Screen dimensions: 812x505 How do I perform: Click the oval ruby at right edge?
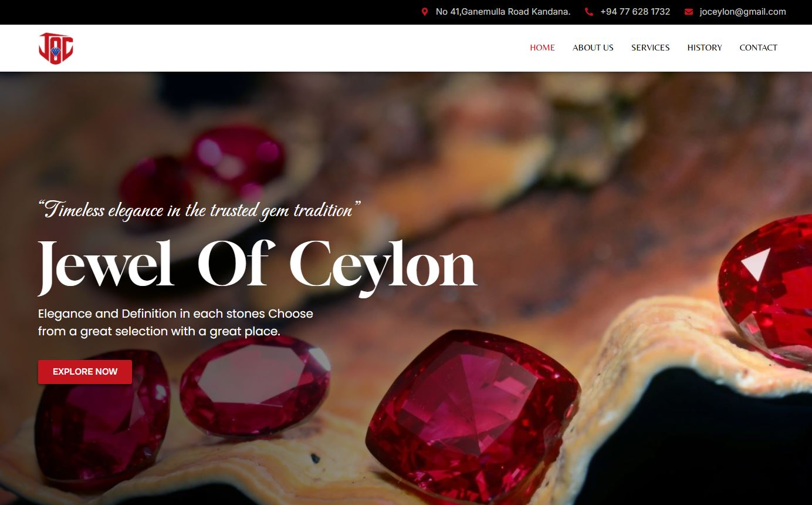[766, 292]
